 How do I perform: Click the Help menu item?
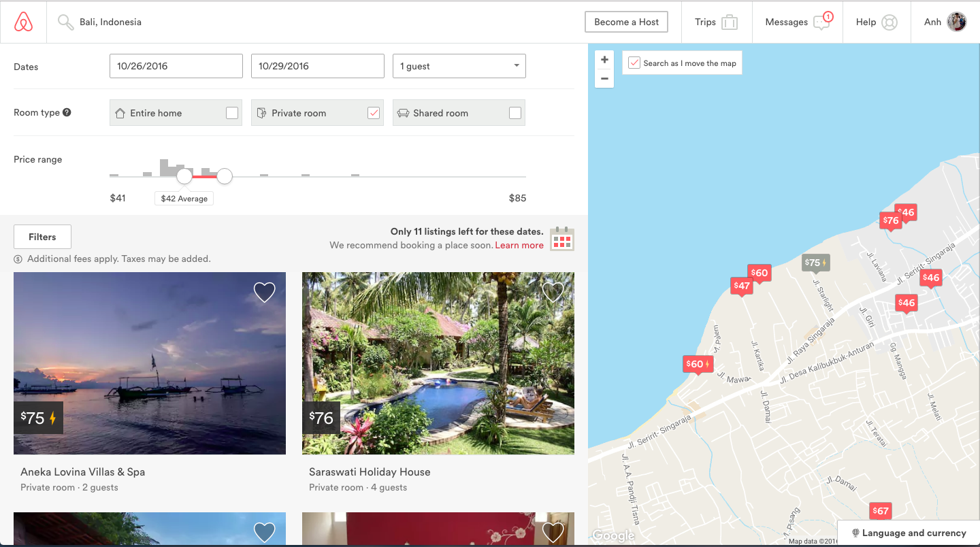tap(877, 22)
